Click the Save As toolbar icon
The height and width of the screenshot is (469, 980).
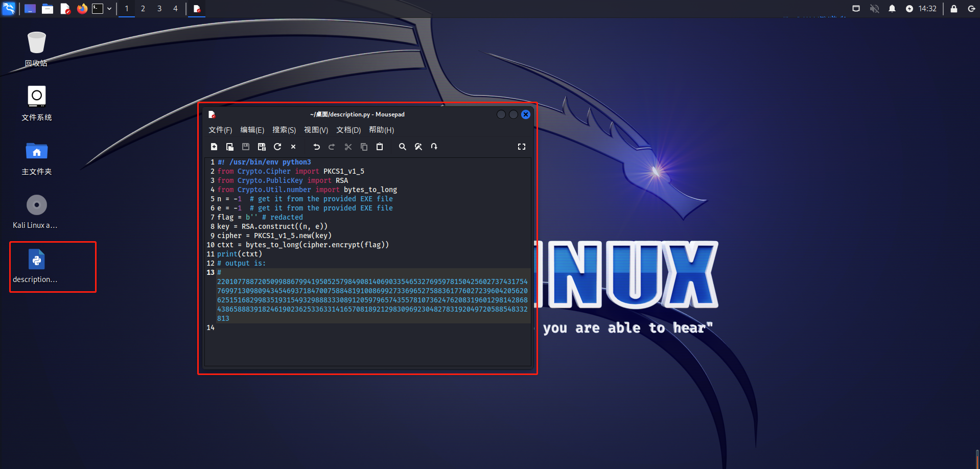pos(262,147)
